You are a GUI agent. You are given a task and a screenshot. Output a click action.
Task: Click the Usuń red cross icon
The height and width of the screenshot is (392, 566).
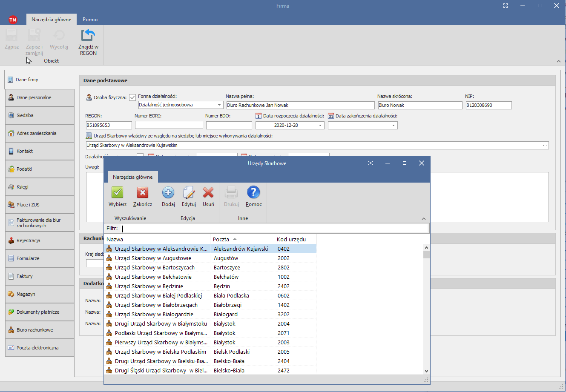click(x=208, y=193)
